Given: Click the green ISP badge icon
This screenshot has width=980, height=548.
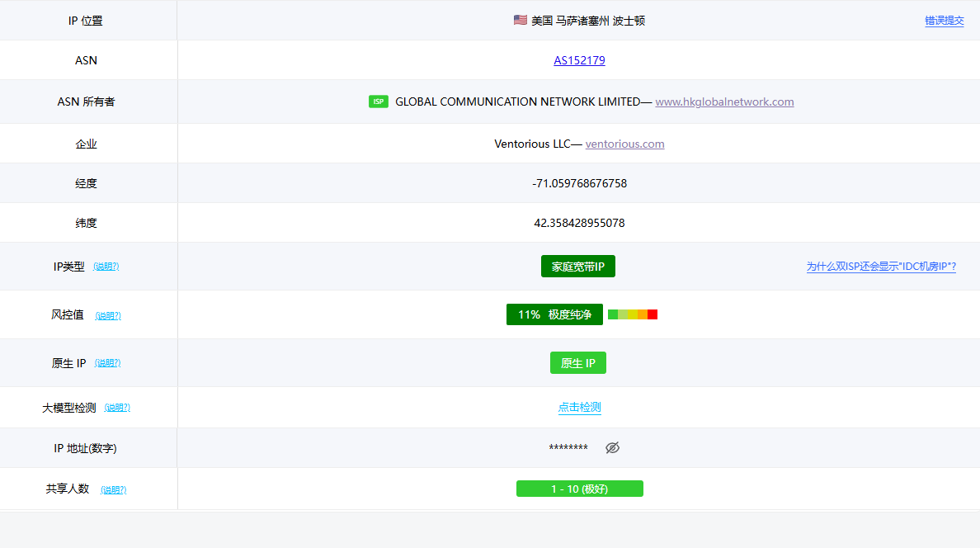Looking at the screenshot, I should [379, 102].
